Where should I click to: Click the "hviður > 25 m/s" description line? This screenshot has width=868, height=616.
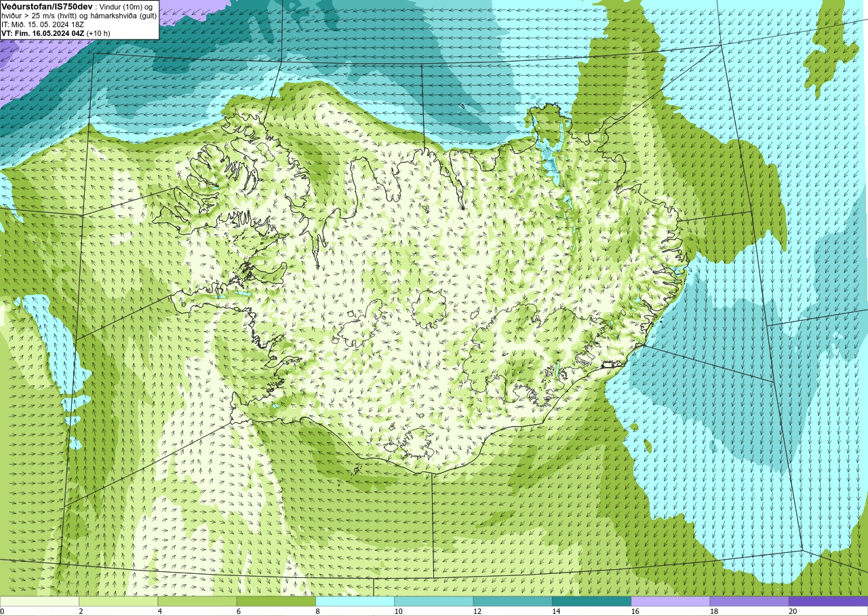tap(79, 16)
